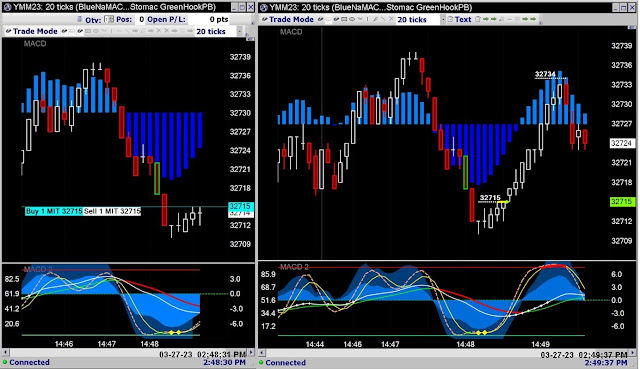Image resolution: width=640 pixels, height=369 pixels.
Task: Click the 20 ticks field in left window
Action: (x=216, y=31)
